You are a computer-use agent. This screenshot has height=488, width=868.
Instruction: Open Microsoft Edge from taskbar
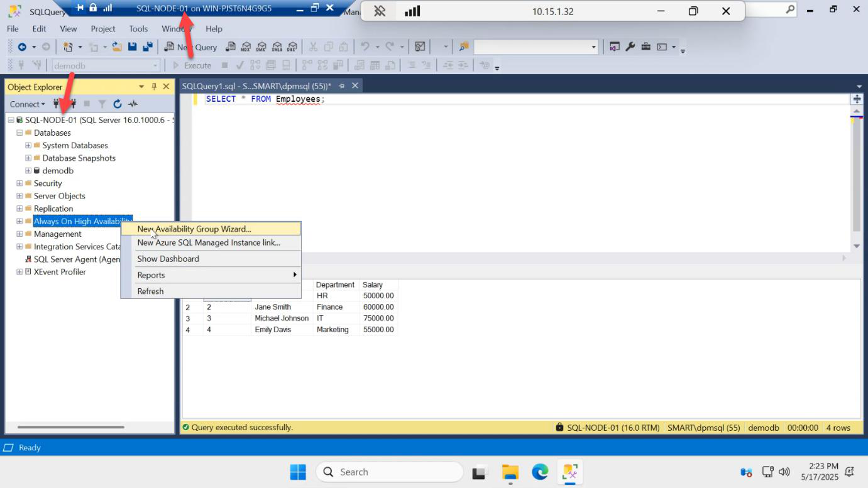540,472
